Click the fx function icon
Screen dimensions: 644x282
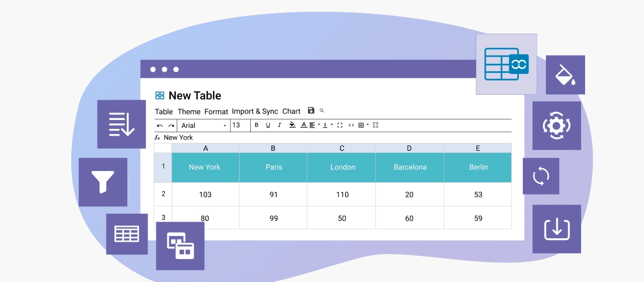point(157,137)
